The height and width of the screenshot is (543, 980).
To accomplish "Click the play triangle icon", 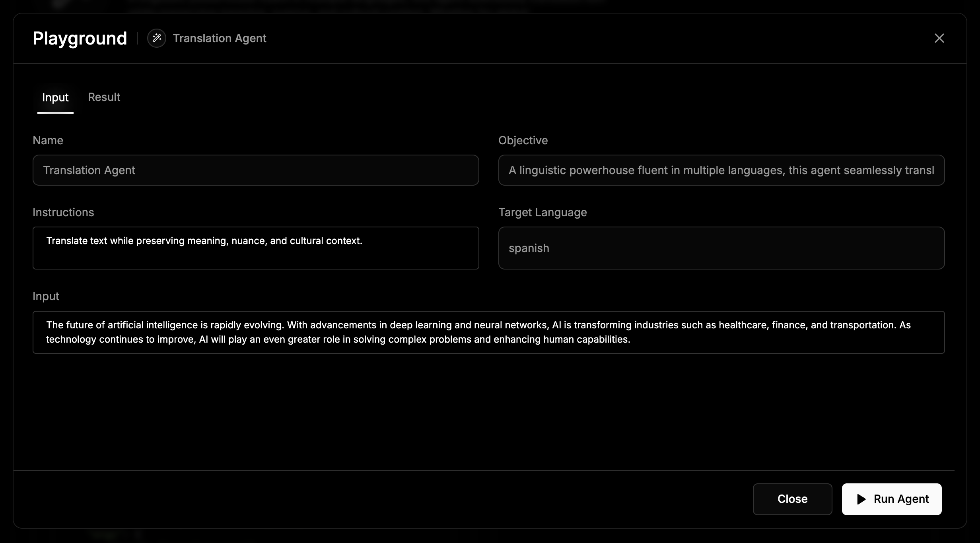I will tap(861, 499).
